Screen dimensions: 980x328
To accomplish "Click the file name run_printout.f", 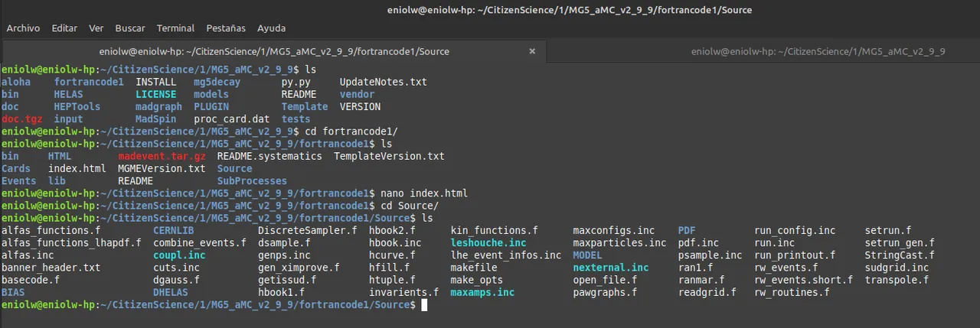I will point(795,255).
